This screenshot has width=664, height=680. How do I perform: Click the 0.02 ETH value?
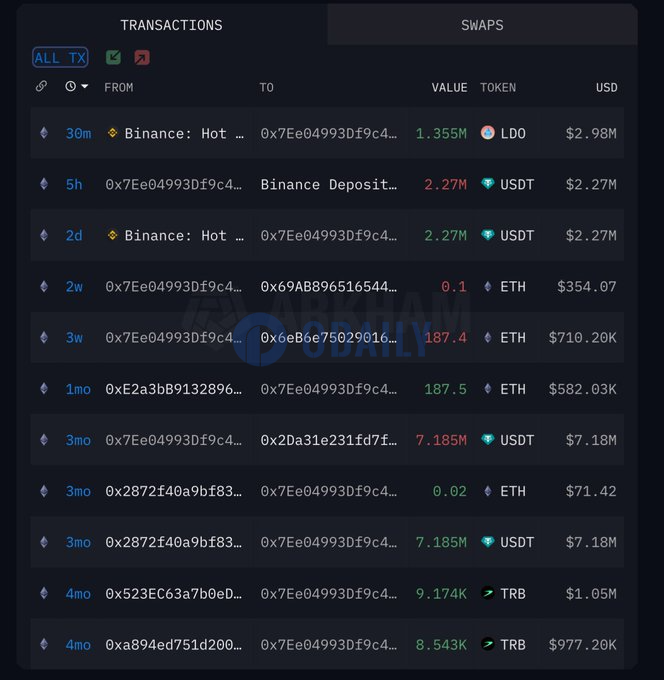pos(450,491)
